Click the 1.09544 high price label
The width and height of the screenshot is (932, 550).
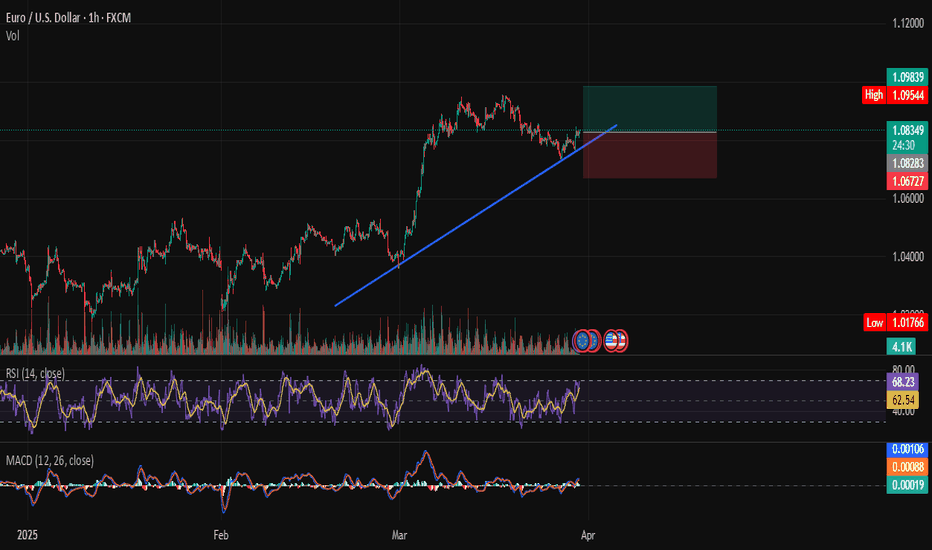[x=907, y=95]
